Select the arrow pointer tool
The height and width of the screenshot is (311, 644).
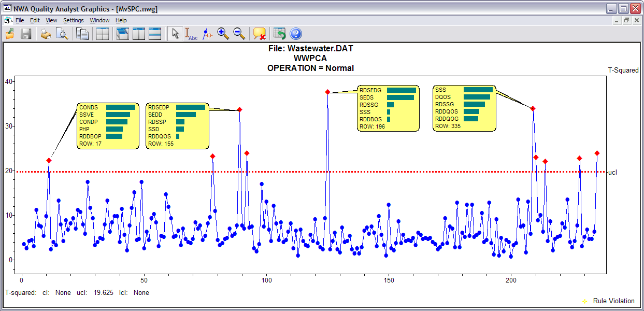point(175,34)
